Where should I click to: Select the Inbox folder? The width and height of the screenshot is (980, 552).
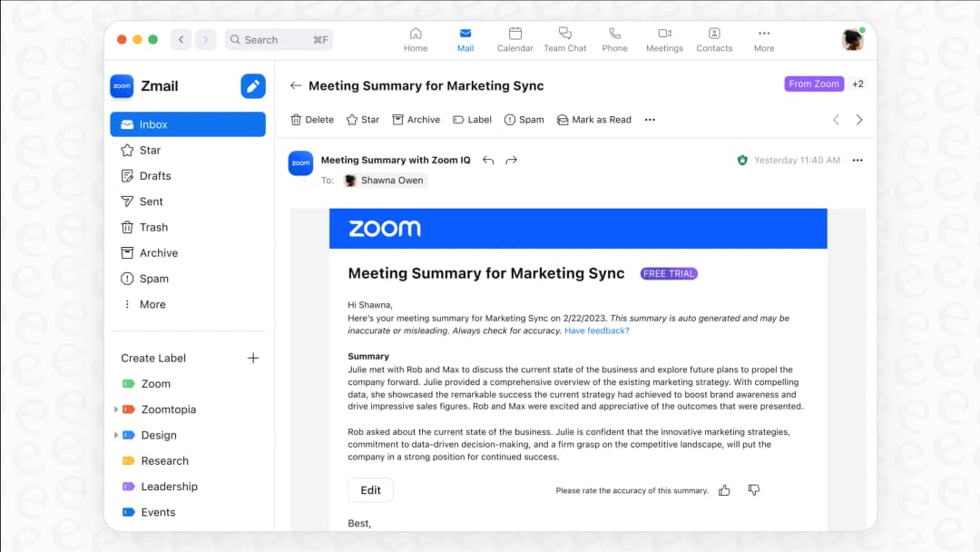(188, 124)
